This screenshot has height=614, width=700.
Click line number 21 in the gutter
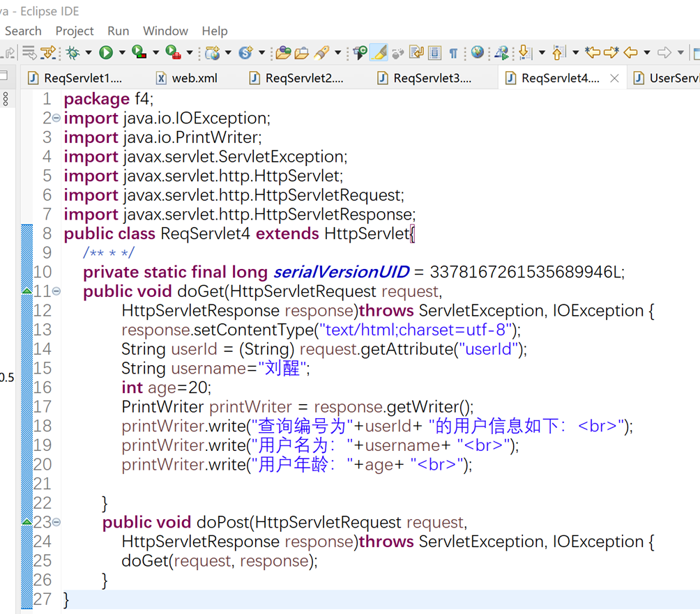(x=43, y=483)
